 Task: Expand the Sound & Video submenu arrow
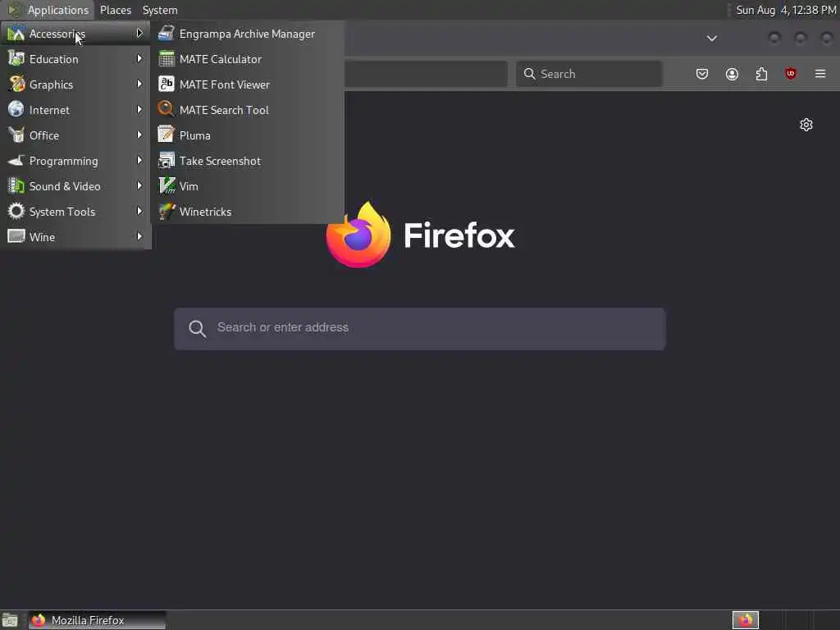pyautogui.click(x=139, y=185)
